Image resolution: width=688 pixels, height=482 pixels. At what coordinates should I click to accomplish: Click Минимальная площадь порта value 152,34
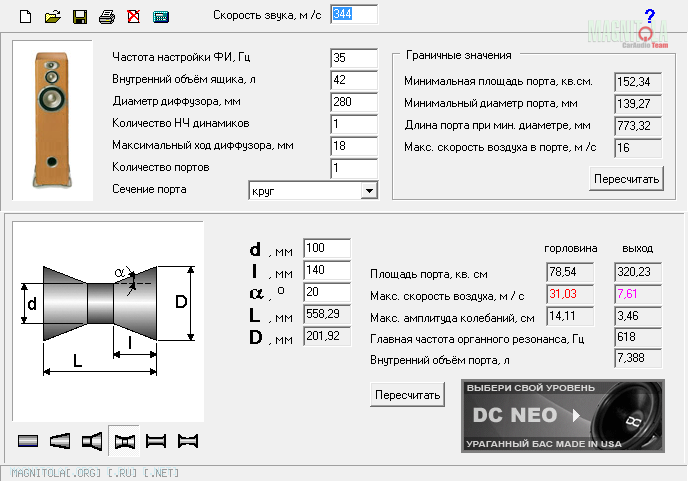[638, 82]
